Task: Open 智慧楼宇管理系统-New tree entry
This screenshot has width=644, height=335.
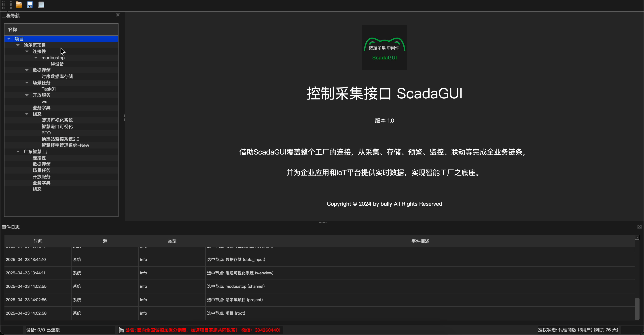Action: (65, 145)
